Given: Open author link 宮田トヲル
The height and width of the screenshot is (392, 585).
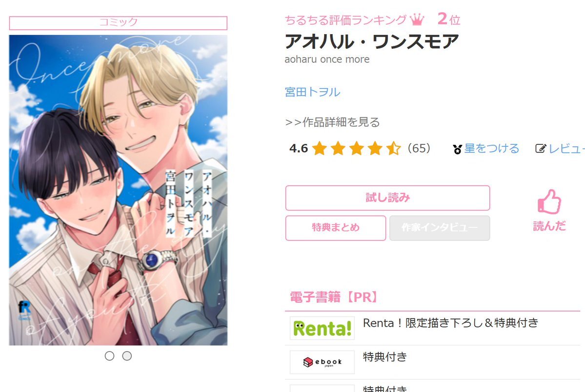Looking at the screenshot, I should click(x=312, y=92).
